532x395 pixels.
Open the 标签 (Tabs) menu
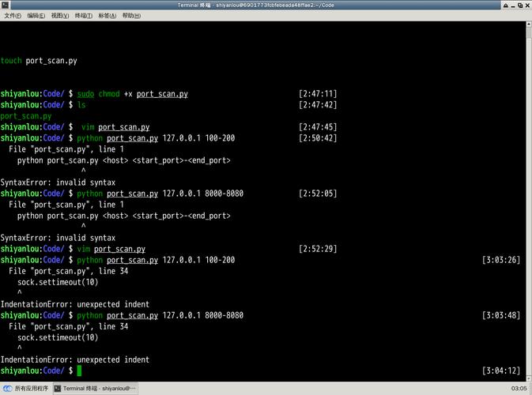108,16
